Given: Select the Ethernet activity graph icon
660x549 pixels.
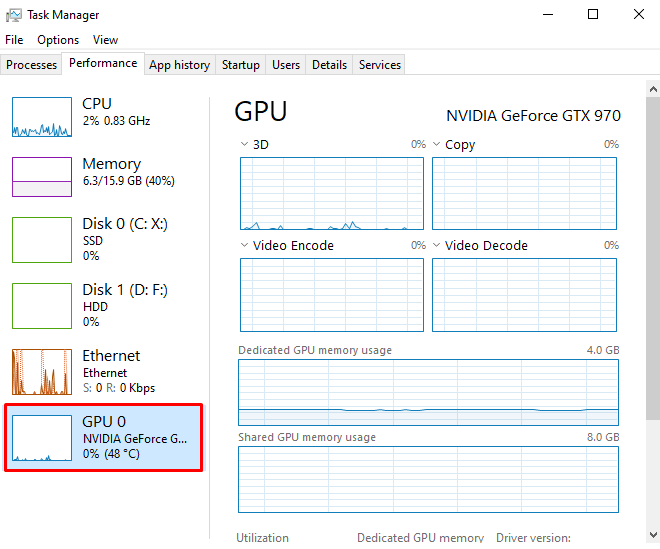Looking at the screenshot, I should click(x=42, y=372).
